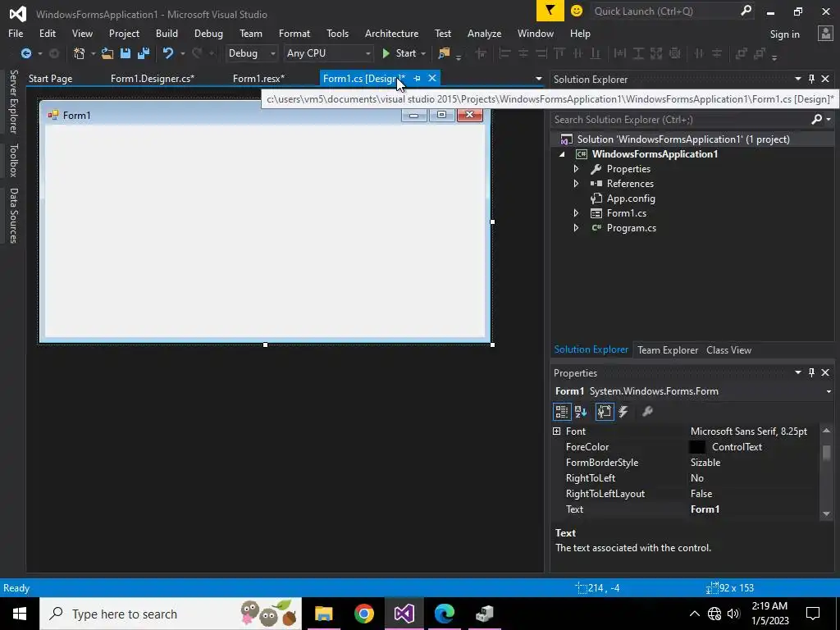
Task: Close the Form1.cs [Design] tab
Action: (432, 78)
